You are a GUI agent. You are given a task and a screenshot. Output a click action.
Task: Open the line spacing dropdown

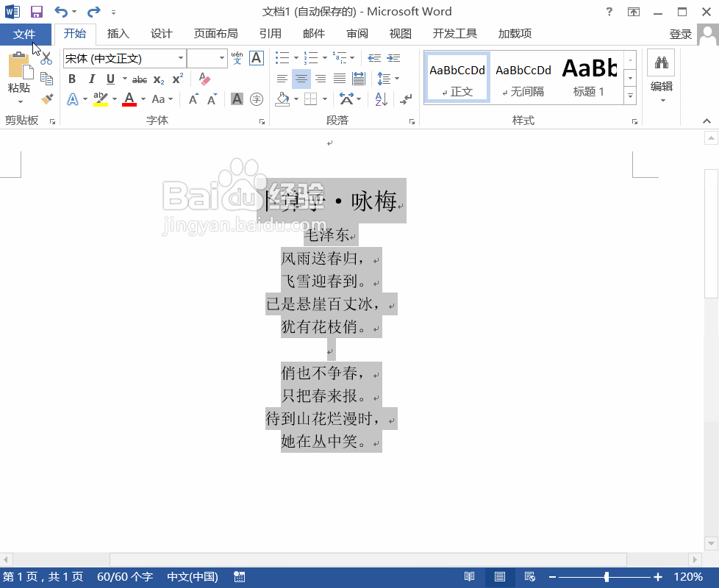point(387,79)
